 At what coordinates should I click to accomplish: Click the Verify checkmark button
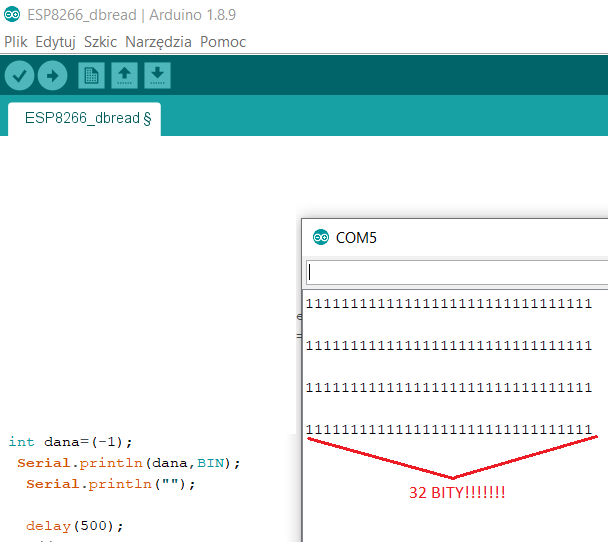click(x=19, y=76)
